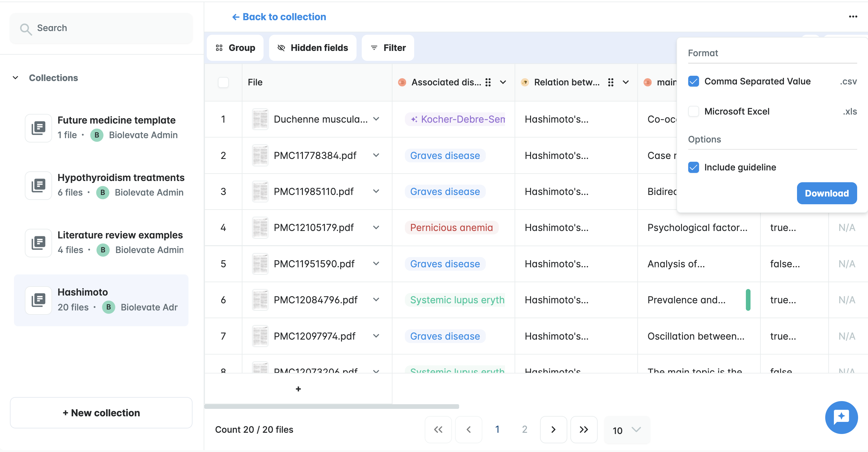The image size is (868, 452).
Task: Click the Download button
Action: pos(826,193)
